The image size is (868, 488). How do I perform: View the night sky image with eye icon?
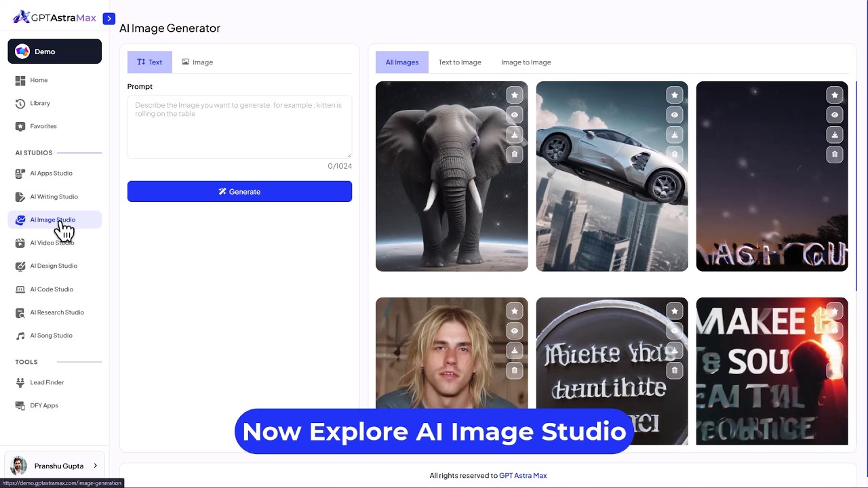point(835,115)
